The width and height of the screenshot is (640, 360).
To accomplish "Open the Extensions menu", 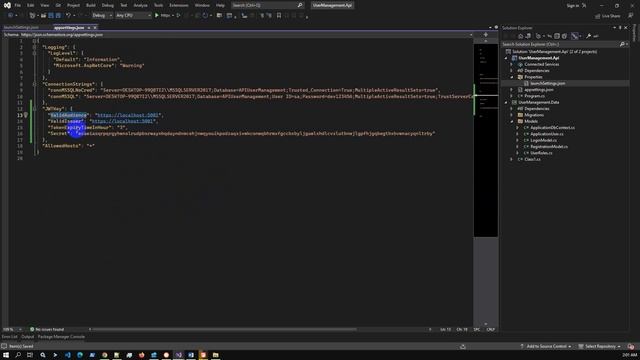I will click(179, 5).
